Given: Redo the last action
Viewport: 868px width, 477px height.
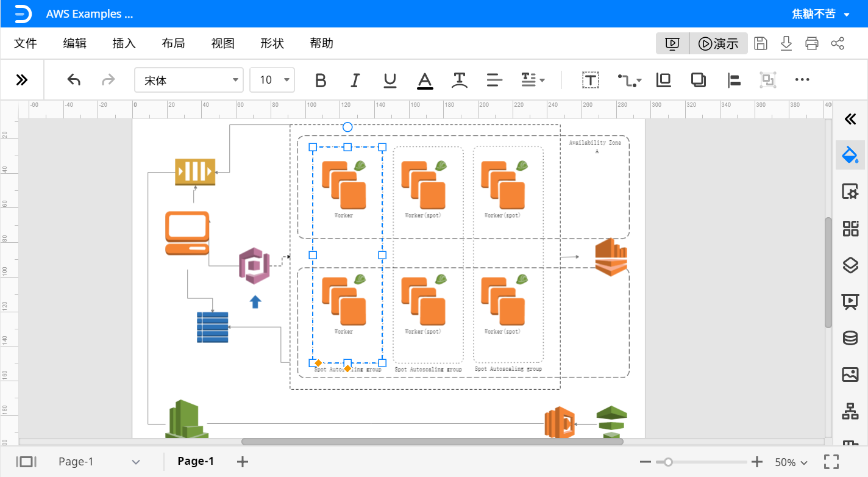Looking at the screenshot, I should pos(108,79).
